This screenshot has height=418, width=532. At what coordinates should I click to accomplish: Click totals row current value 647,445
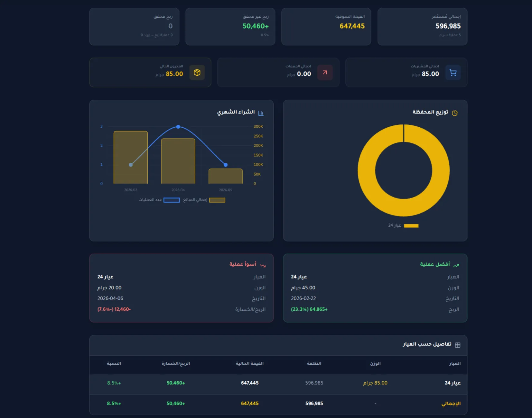click(x=250, y=404)
